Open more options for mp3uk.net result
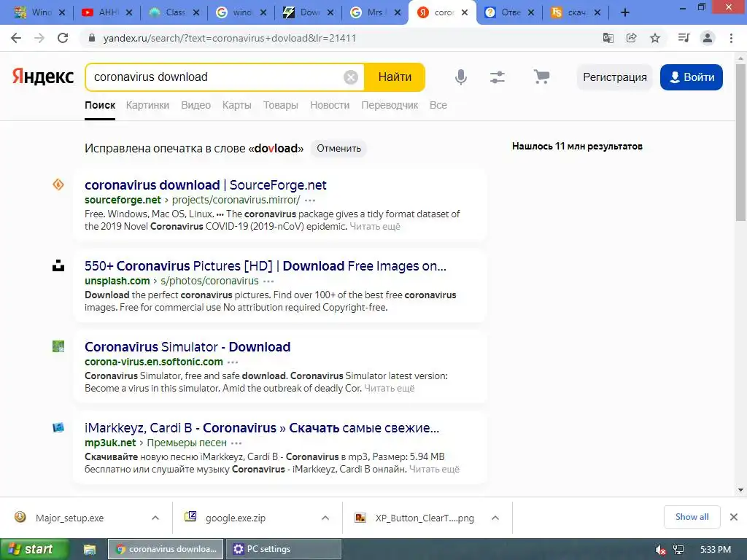The width and height of the screenshot is (747, 560). tap(236, 443)
